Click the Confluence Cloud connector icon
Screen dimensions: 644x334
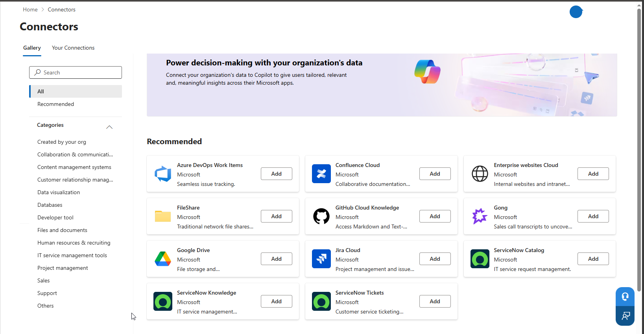coord(321,174)
